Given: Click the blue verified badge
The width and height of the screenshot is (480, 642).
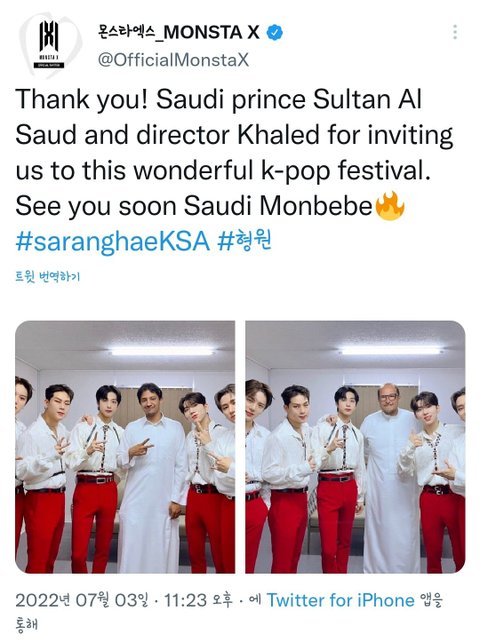Looking at the screenshot, I should [x=275, y=32].
